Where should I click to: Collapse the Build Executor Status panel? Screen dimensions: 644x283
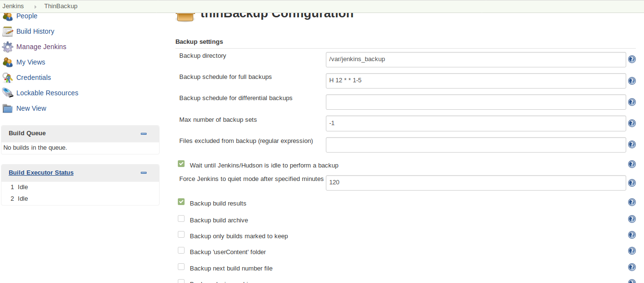[144, 173]
